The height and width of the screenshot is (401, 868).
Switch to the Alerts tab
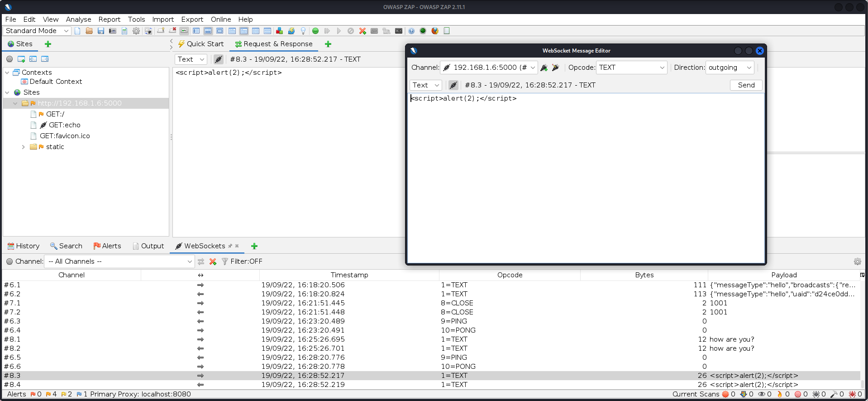click(107, 246)
